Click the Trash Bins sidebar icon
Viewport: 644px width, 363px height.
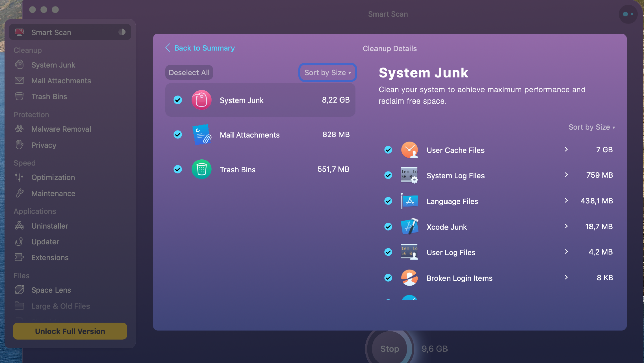point(20,96)
